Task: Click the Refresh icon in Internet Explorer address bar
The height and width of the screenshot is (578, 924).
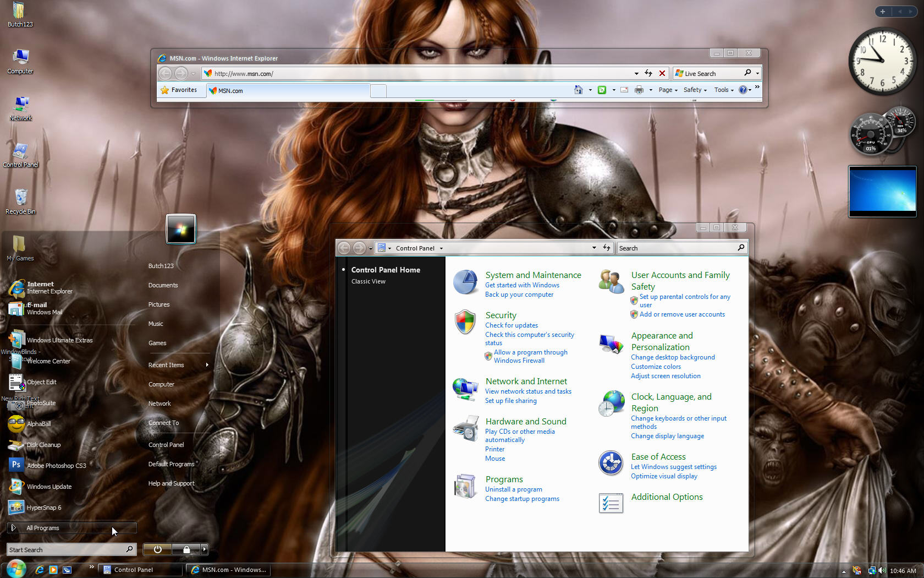Action: [x=648, y=73]
